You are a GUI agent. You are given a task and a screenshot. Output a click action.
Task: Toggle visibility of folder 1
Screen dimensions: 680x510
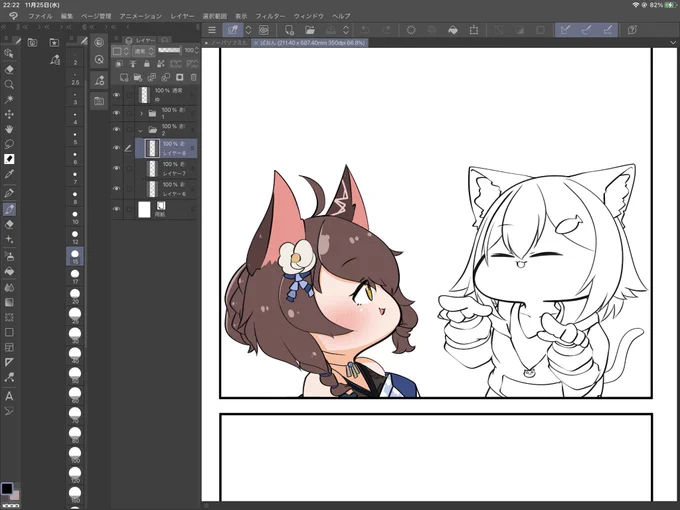[116, 113]
